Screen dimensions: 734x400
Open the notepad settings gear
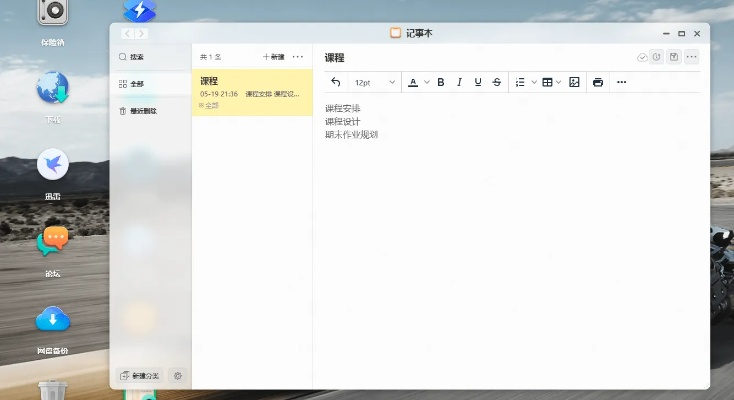(178, 376)
